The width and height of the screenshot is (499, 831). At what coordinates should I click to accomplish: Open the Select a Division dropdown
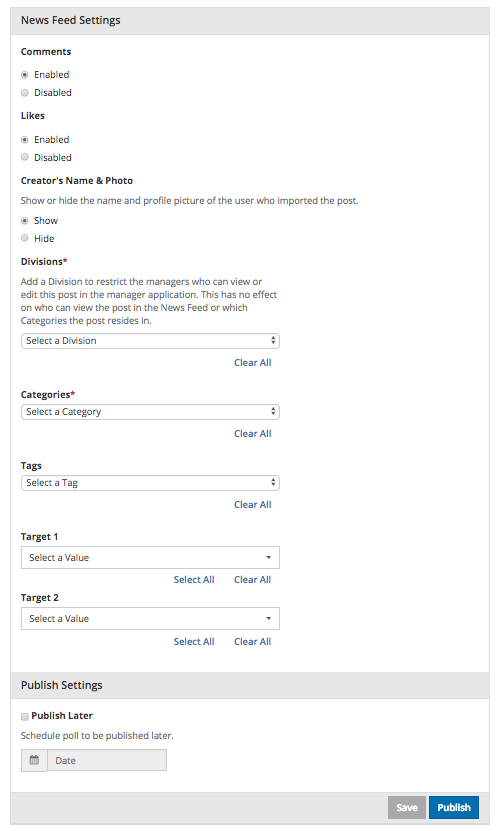coord(150,341)
